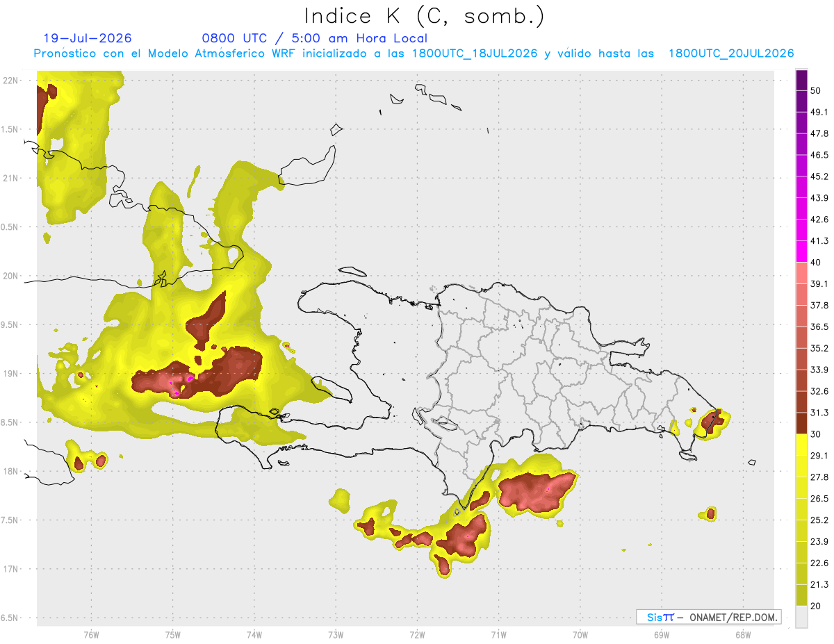Click the legend value "45.2"

819,176
